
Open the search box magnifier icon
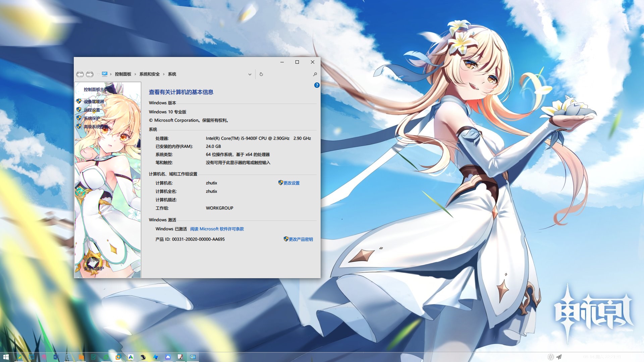(x=315, y=74)
